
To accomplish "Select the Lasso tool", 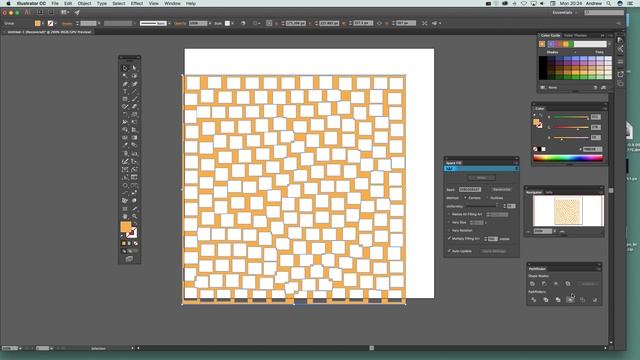I will click(134, 76).
